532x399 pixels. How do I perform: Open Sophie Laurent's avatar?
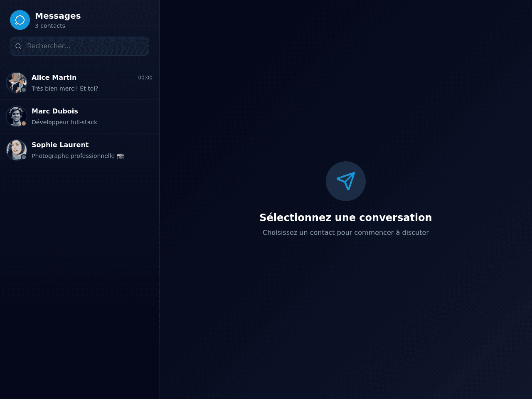pos(17,150)
